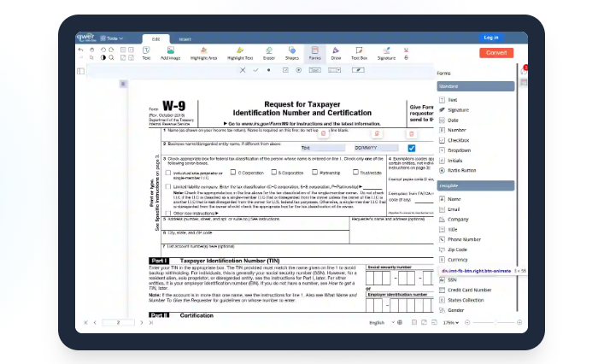Open the zoom percentage dropdown
Screen dimensions: 598x364
pyautogui.click(x=451, y=322)
